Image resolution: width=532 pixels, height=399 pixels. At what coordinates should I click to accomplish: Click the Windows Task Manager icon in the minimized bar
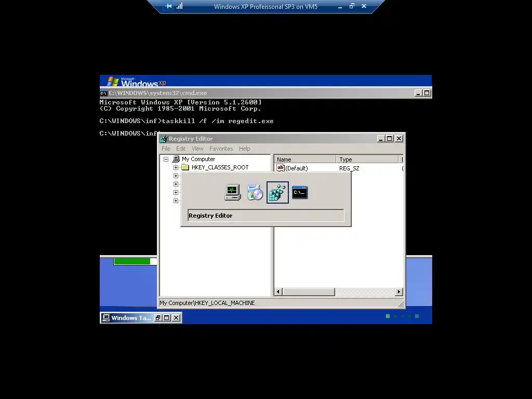(x=106, y=318)
